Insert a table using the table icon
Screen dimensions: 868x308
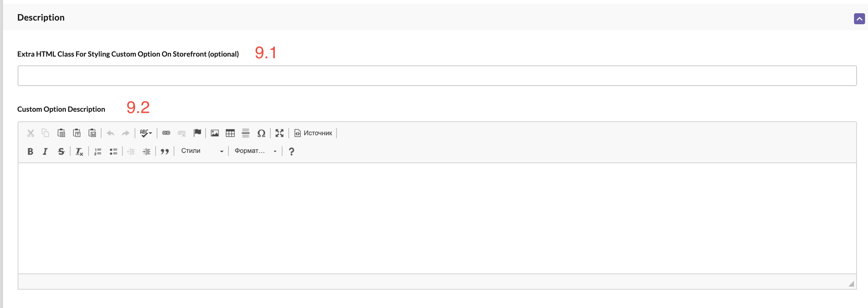tap(230, 133)
